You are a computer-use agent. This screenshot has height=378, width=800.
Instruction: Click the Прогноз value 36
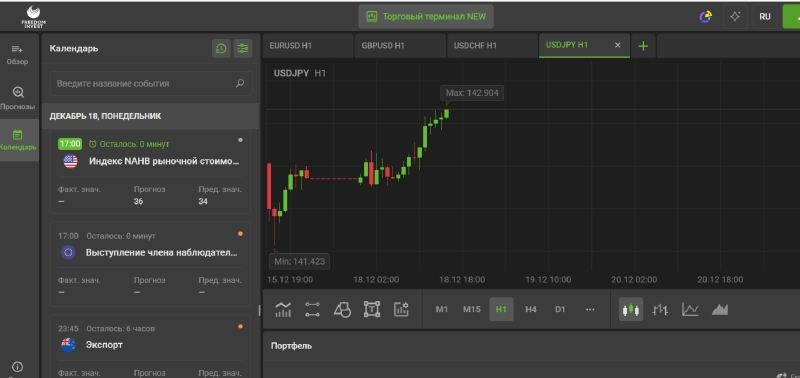coord(138,201)
